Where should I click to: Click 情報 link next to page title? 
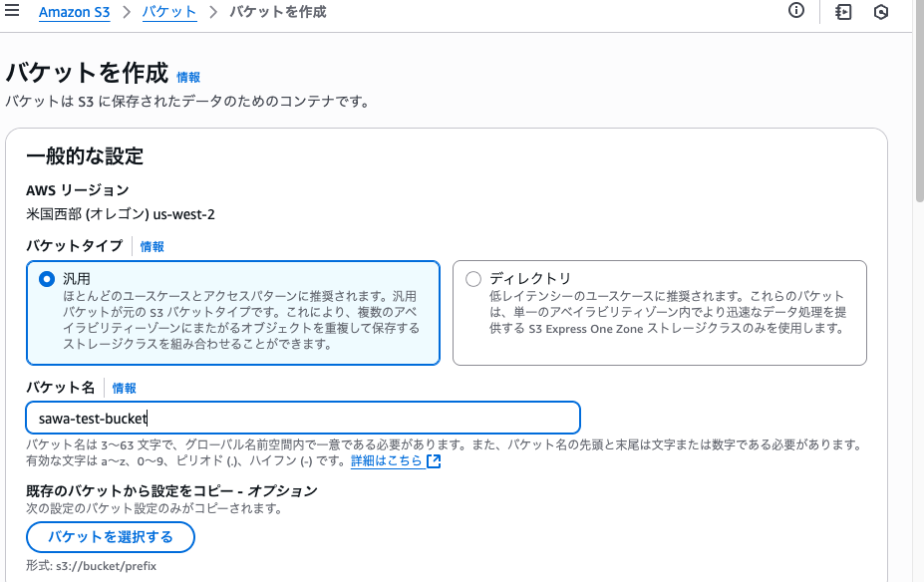(x=188, y=77)
